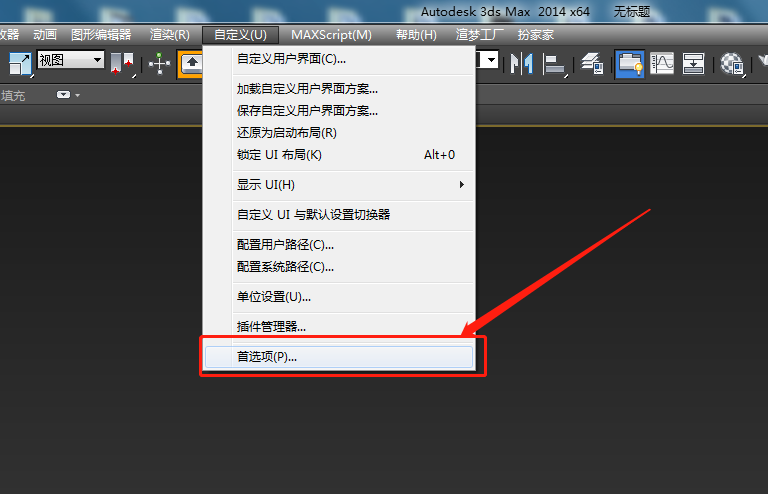Open the 帮助(H) menu

[416, 35]
